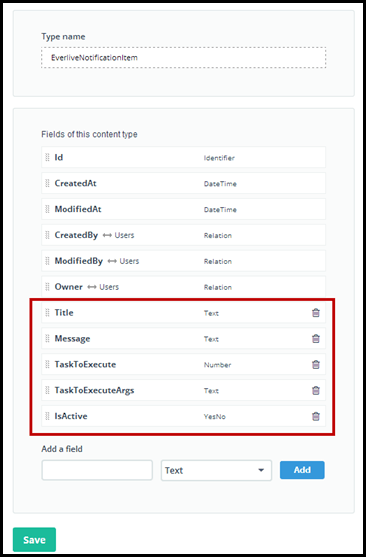This screenshot has height=557, width=366.
Task: Click drag handle next to CreatedAt
Action: (x=47, y=183)
